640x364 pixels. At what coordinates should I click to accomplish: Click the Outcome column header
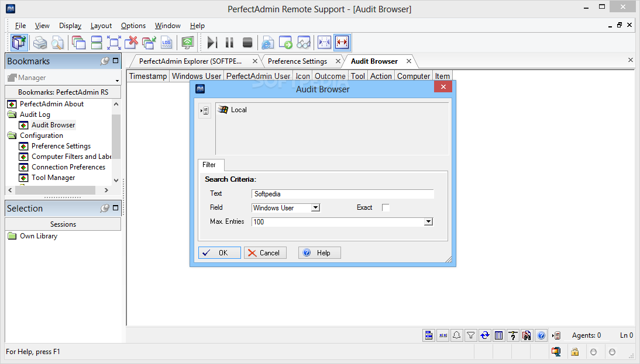click(x=330, y=76)
